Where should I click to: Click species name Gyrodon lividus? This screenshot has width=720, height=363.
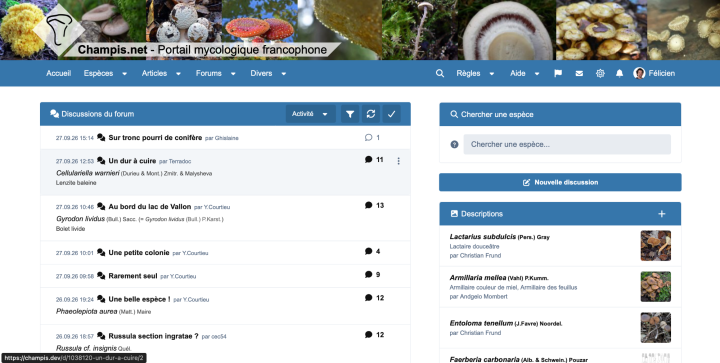80,219
